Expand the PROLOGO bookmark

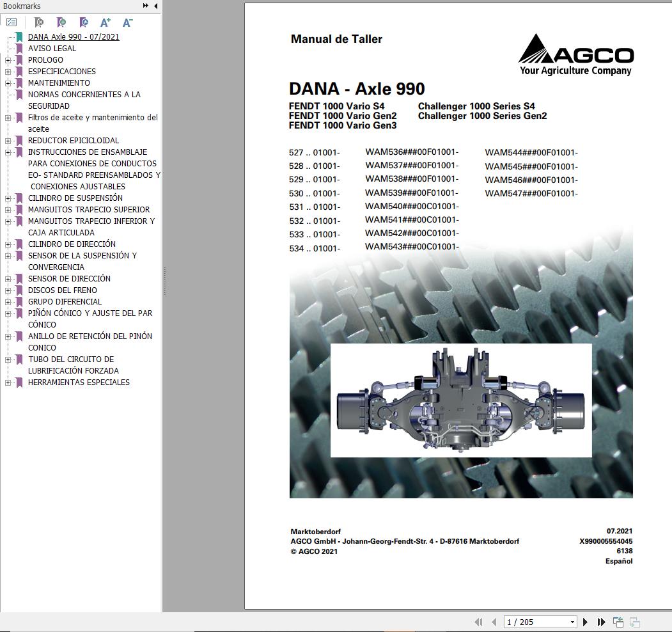click(x=6, y=59)
